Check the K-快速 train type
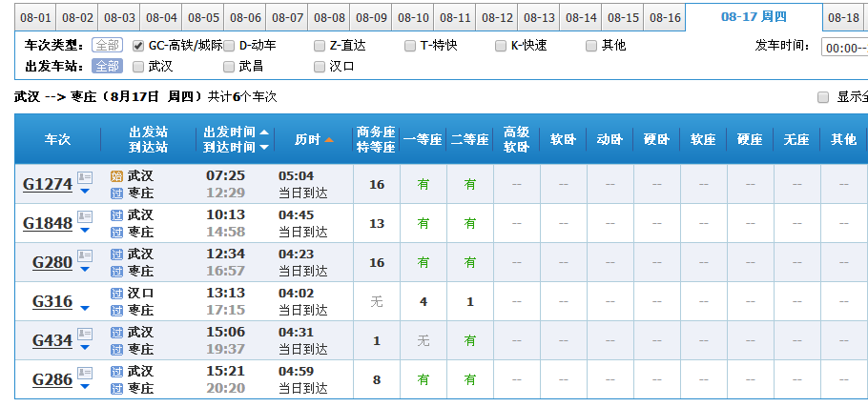Viewport: 868px width, 407px height. pyautogui.click(x=501, y=46)
